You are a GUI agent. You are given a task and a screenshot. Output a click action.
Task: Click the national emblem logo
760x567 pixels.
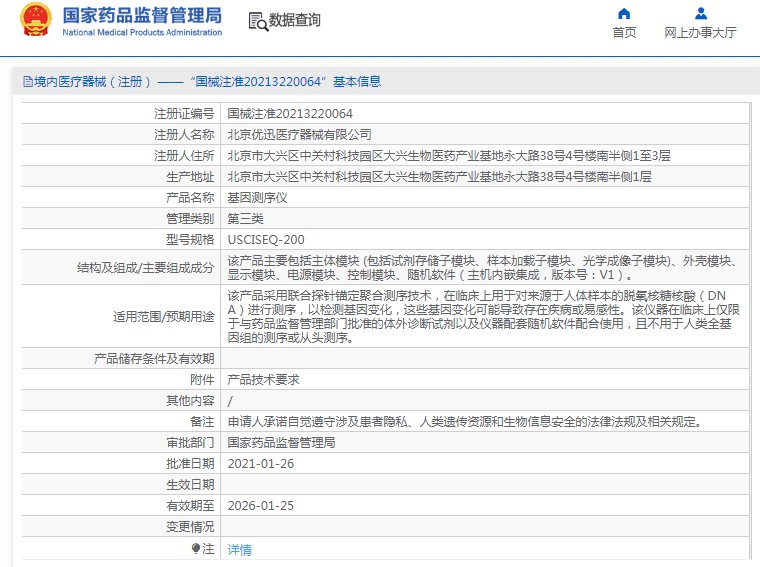[35, 20]
